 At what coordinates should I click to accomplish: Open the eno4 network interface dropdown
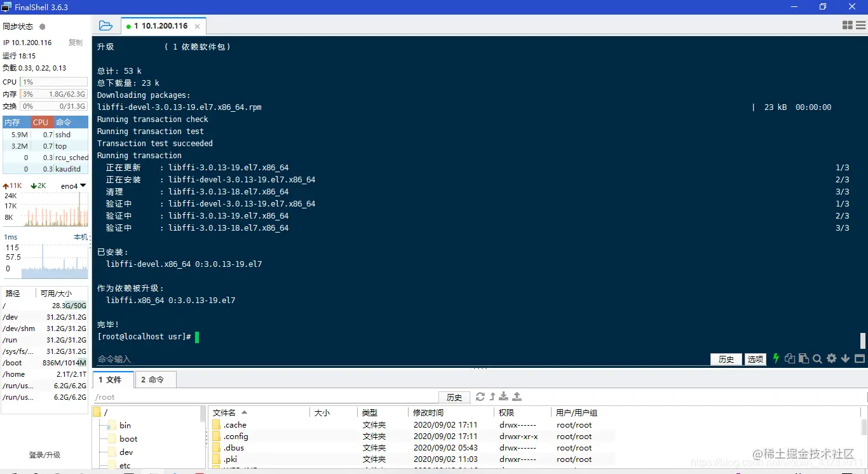click(73, 186)
